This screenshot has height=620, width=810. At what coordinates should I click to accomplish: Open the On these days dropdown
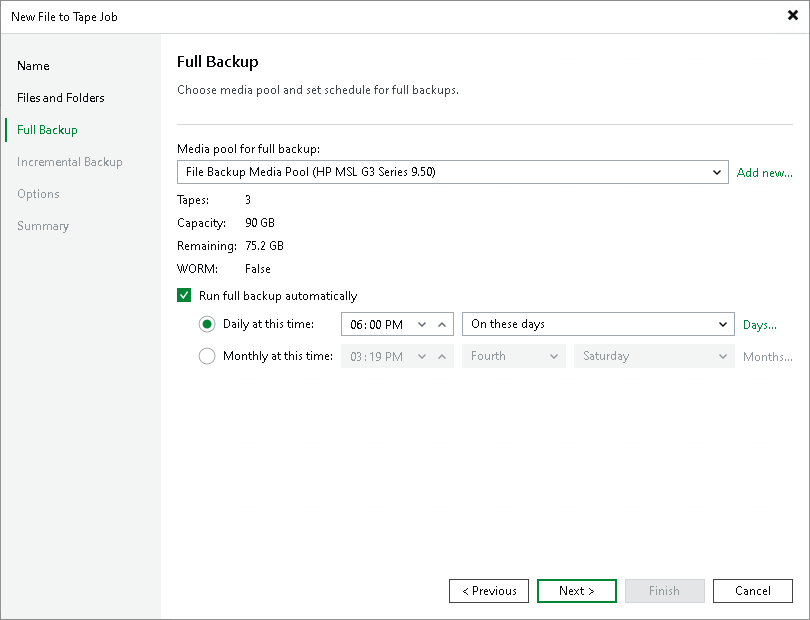pos(598,324)
